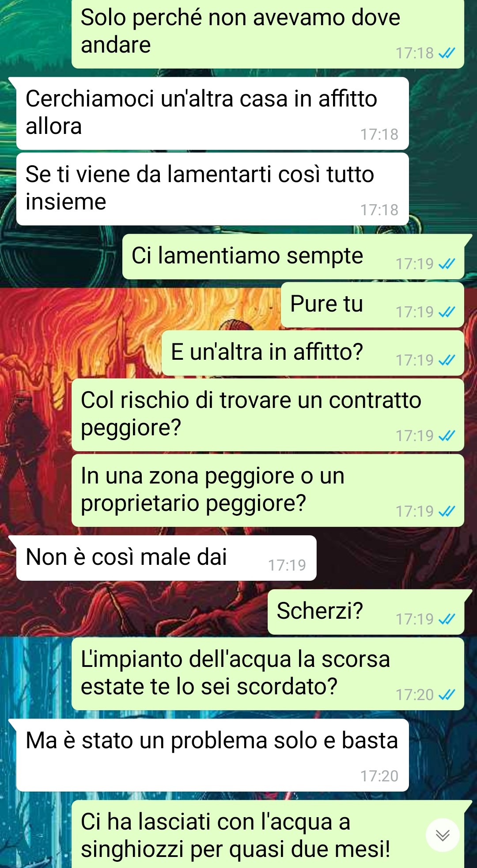Tap read ticks on 'In una zona peggiore' message
Screen dimensions: 477x868
447,511
